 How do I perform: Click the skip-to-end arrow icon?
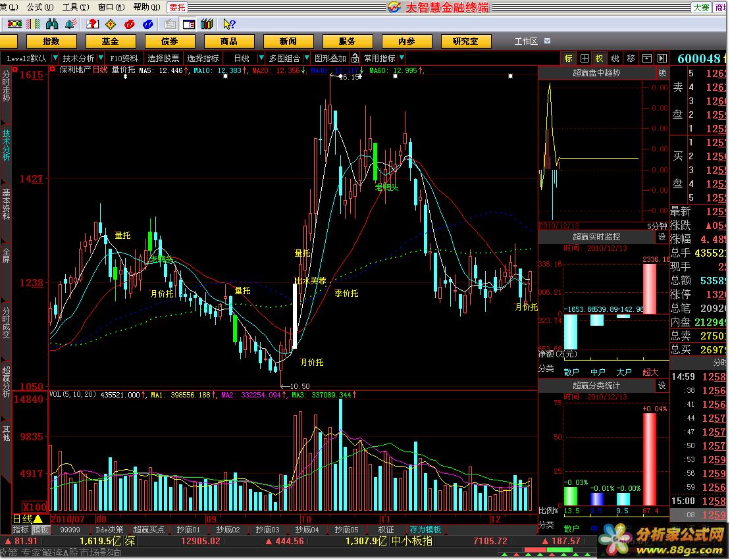coord(662,58)
